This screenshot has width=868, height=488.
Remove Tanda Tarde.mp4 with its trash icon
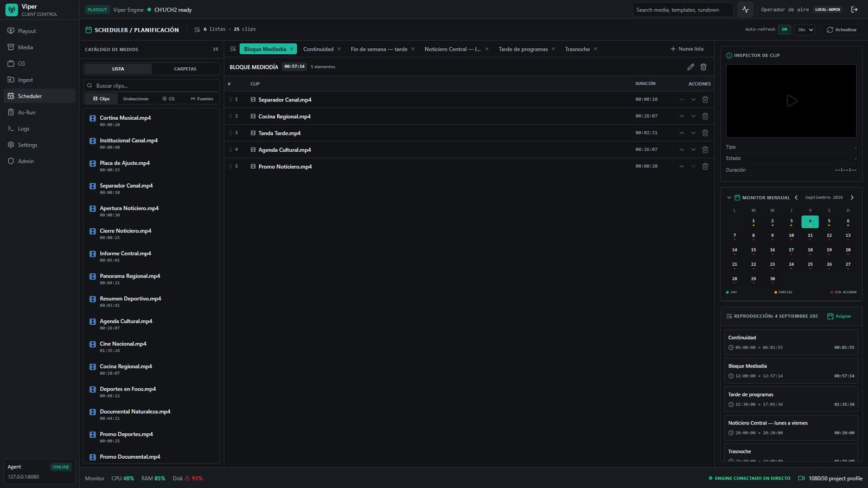tap(705, 133)
